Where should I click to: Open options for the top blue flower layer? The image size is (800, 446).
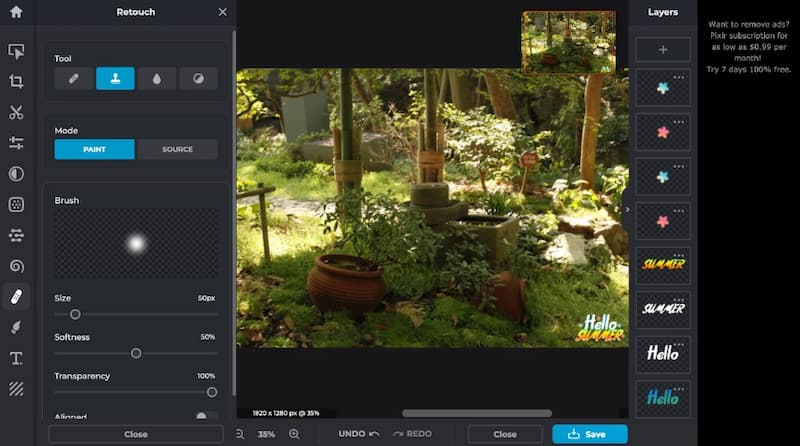coord(679,78)
